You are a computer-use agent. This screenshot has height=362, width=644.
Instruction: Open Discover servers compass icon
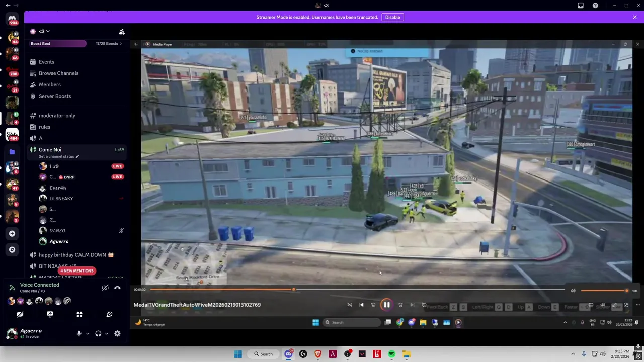(x=12, y=249)
